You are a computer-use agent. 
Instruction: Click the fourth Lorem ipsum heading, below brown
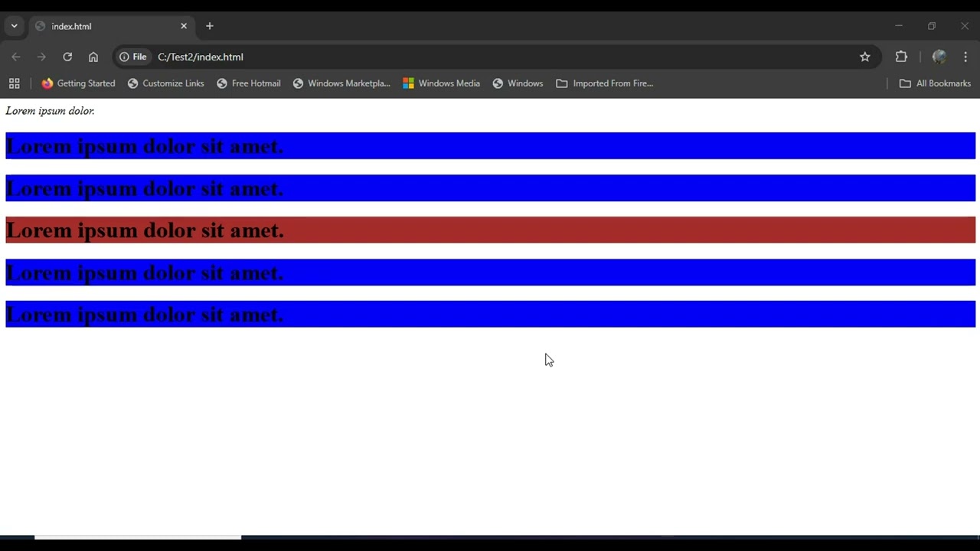pyautogui.click(x=490, y=272)
